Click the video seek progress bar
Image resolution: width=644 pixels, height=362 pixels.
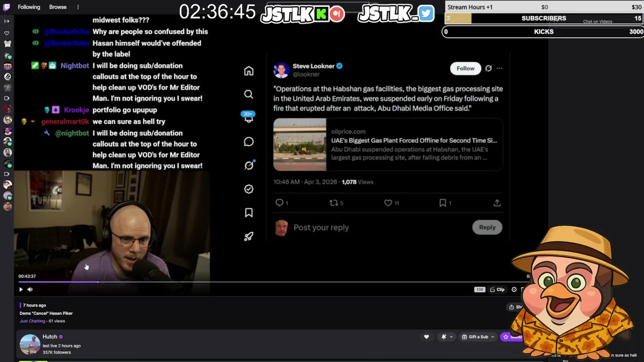[x=274, y=282]
